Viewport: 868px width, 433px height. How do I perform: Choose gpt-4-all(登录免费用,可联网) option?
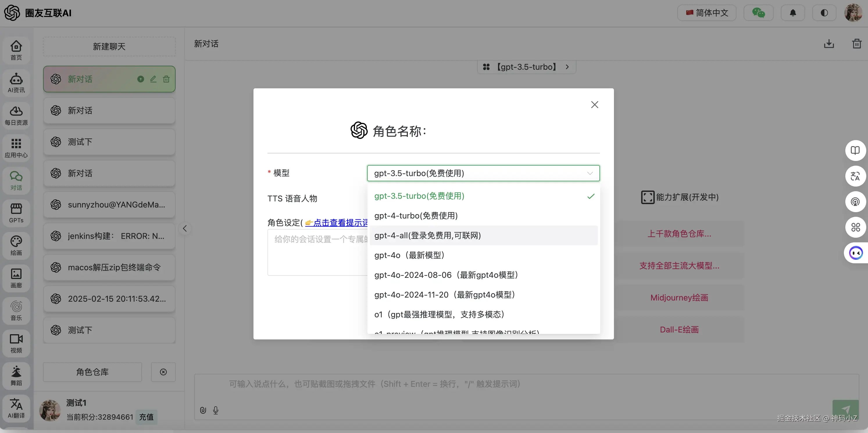(427, 236)
